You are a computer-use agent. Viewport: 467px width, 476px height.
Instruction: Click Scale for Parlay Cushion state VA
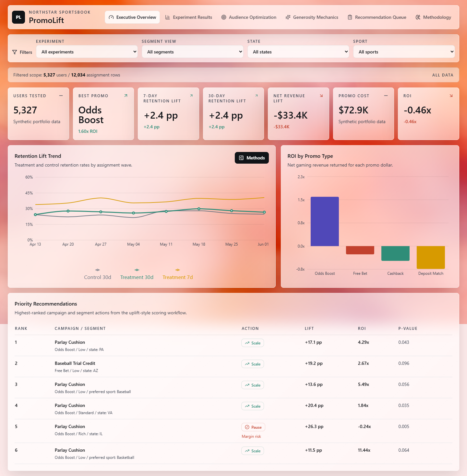(x=253, y=406)
